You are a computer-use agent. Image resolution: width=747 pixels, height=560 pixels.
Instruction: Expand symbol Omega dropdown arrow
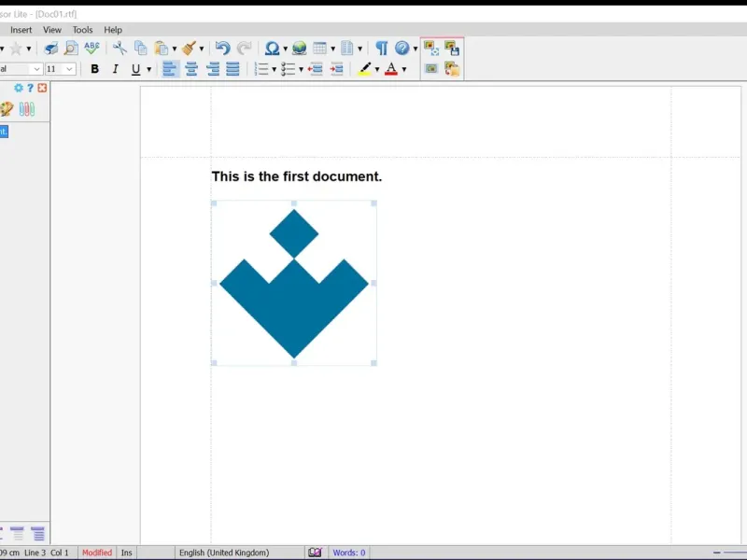point(285,49)
